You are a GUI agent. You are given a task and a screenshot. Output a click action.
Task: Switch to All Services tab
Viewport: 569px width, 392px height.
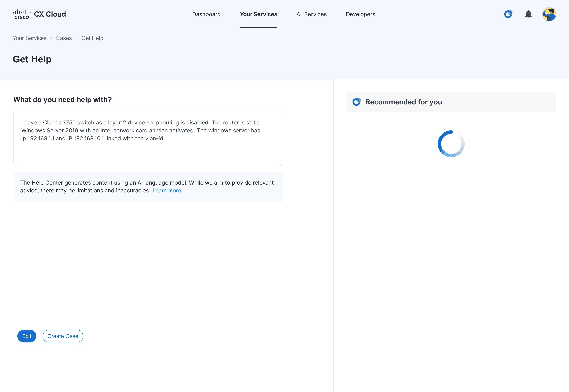click(311, 14)
